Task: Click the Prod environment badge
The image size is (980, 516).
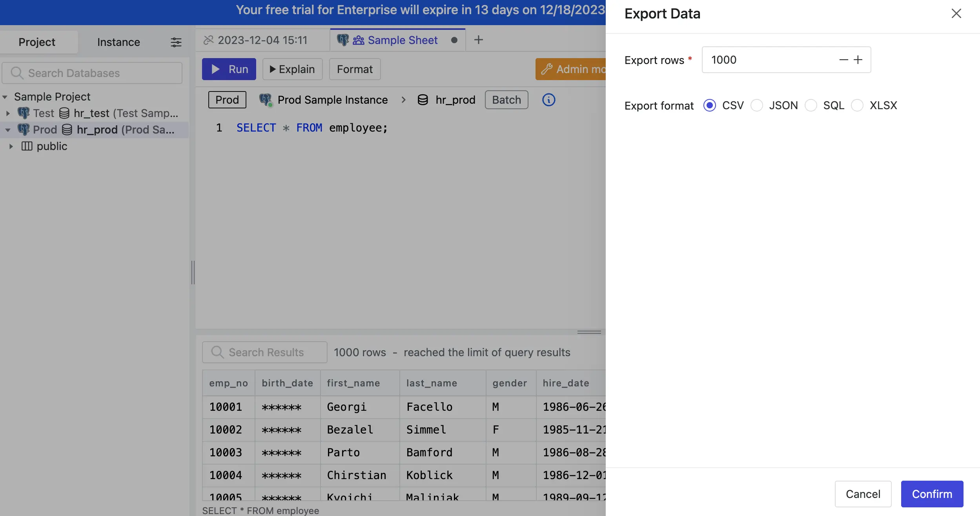Action: (x=227, y=100)
